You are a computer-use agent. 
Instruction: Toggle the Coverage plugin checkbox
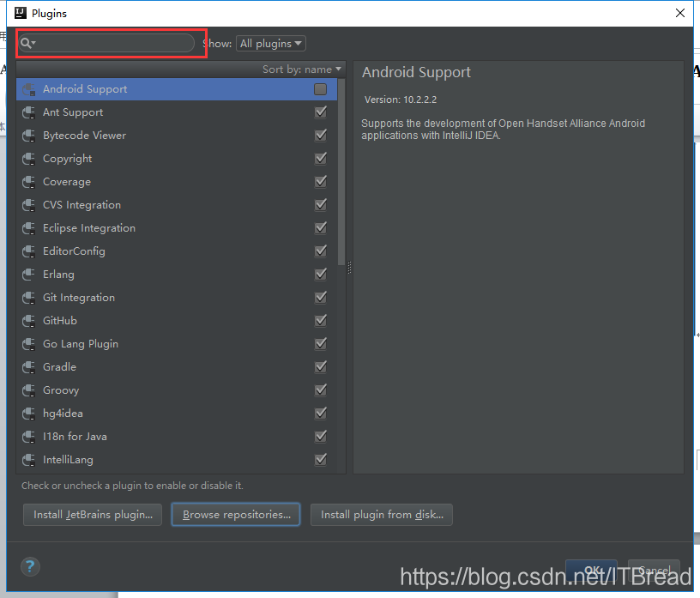pos(321,182)
